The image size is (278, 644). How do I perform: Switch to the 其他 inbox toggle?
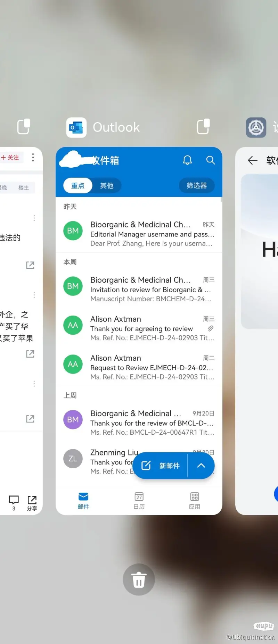[107, 186]
